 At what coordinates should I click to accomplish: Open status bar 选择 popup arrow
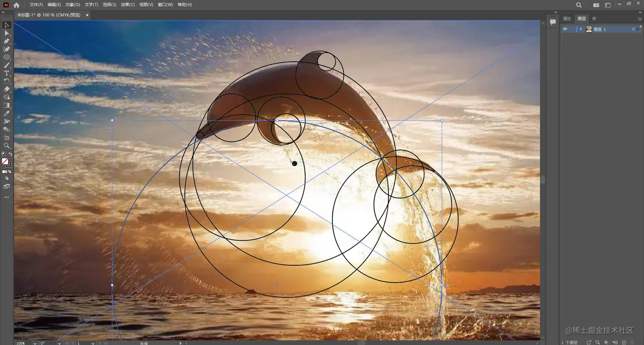point(181,343)
